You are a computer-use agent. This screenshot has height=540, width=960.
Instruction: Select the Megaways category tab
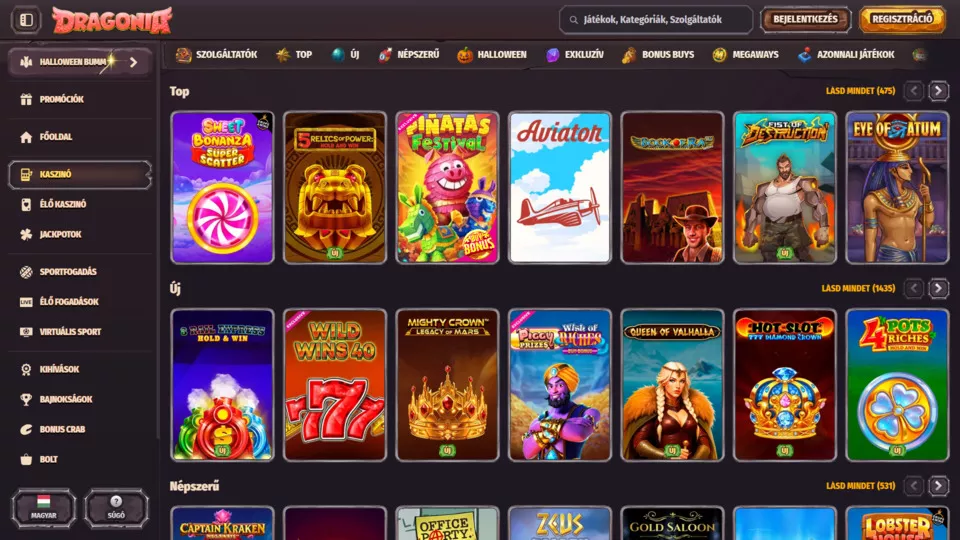coord(748,55)
